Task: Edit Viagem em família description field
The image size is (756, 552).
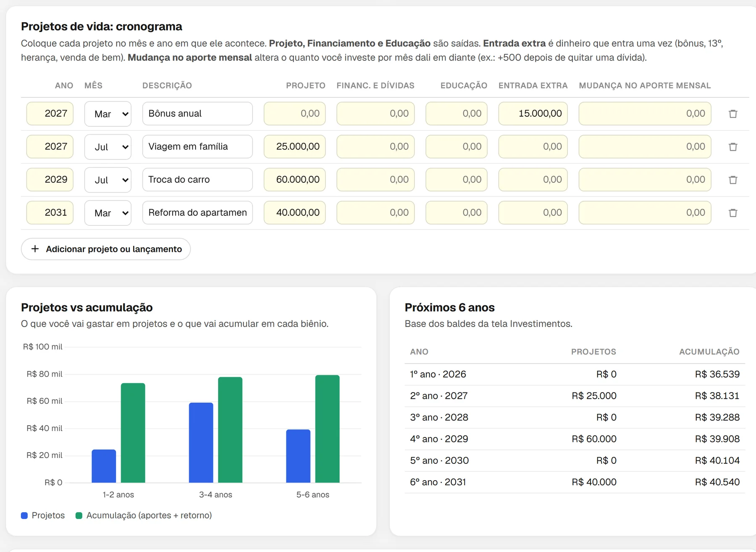Action: click(197, 147)
